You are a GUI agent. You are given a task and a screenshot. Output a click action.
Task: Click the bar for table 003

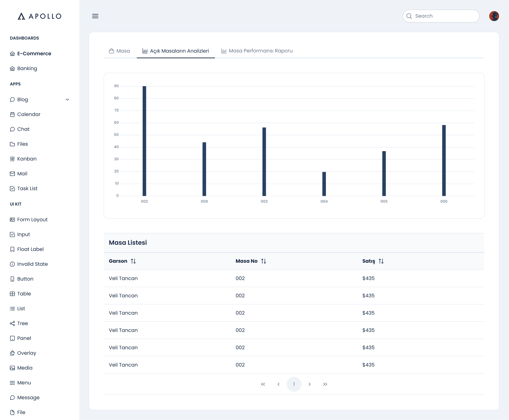pos(264,162)
